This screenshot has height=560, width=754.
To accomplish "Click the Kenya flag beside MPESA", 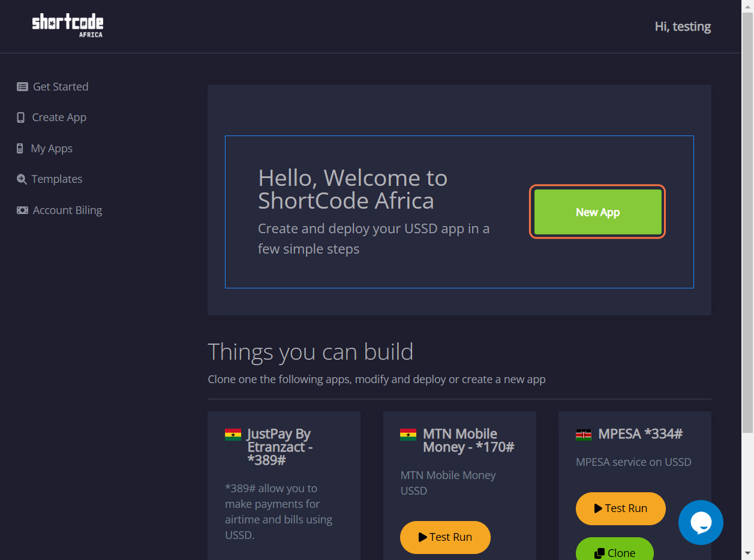I will pyautogui.click(x=583, y=435).
